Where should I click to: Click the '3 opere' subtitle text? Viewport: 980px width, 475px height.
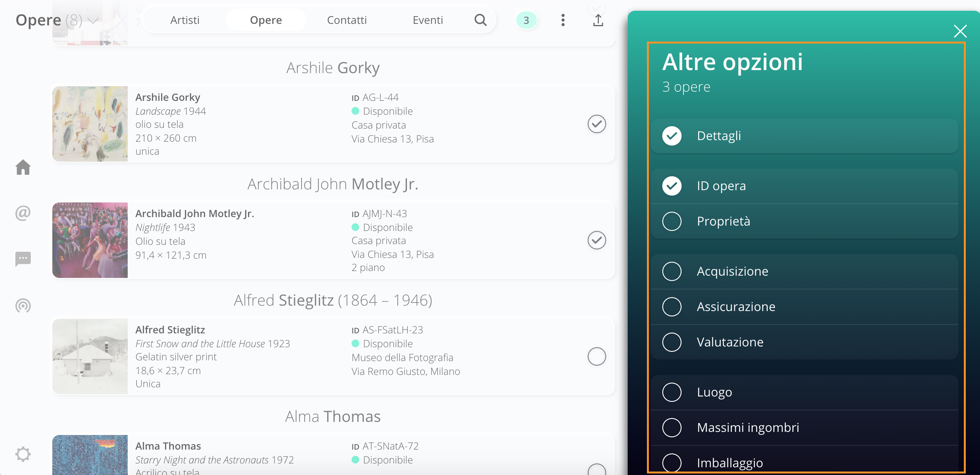point(686,87)
